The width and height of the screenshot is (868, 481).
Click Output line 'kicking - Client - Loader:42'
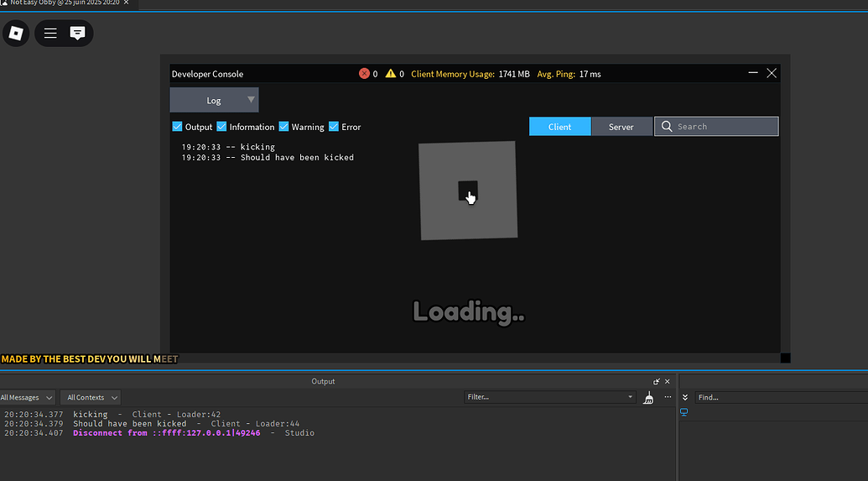click(112, 414)
